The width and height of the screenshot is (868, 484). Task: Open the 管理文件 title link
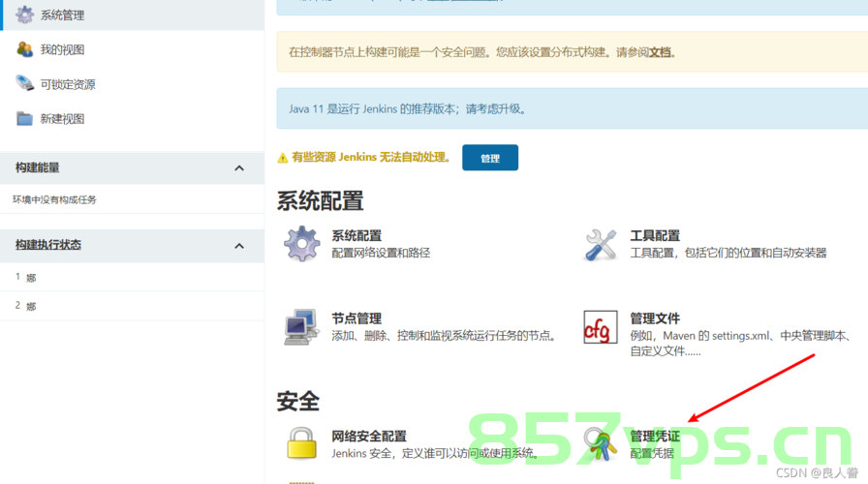click(x=655, y=318)
